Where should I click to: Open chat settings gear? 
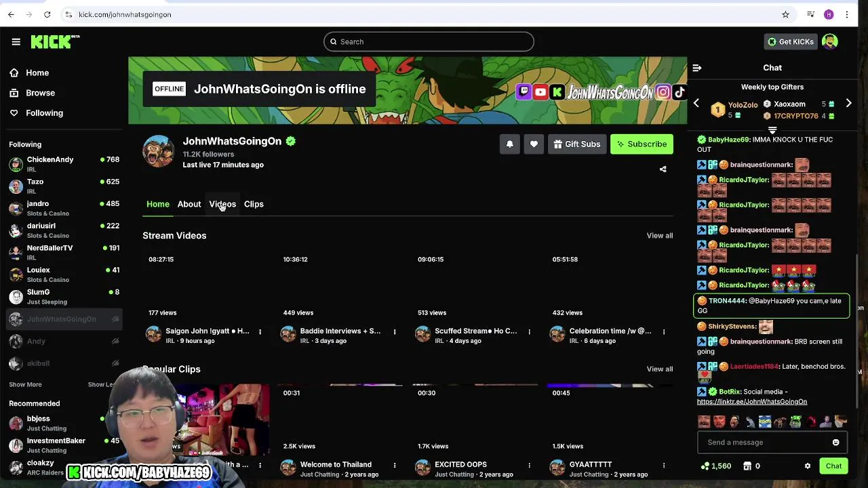[x=807, y=466]
